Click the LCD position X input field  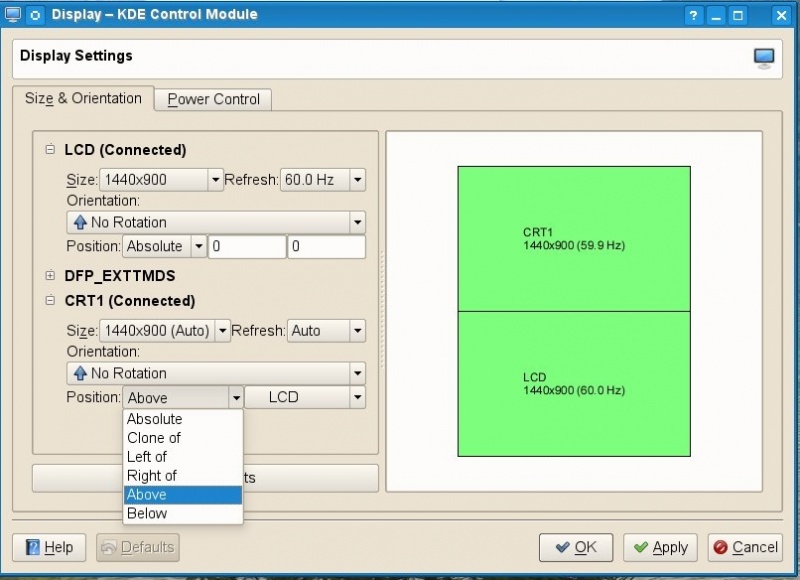(247, 246)
